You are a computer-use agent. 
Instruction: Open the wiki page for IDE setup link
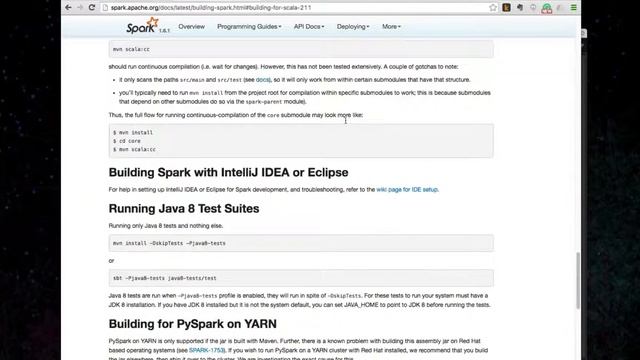click(407, 189)
